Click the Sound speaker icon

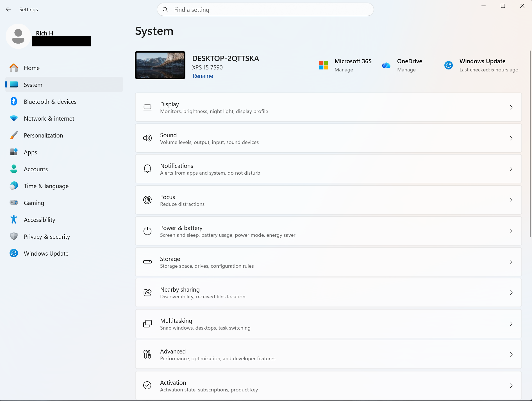click(147, 138)
